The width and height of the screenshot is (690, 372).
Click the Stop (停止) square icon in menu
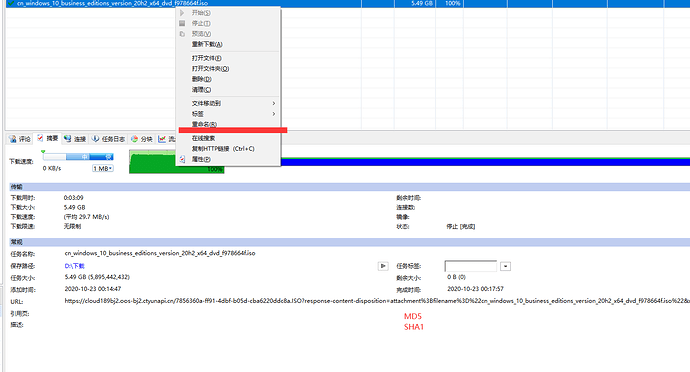(x=182, y=23)
